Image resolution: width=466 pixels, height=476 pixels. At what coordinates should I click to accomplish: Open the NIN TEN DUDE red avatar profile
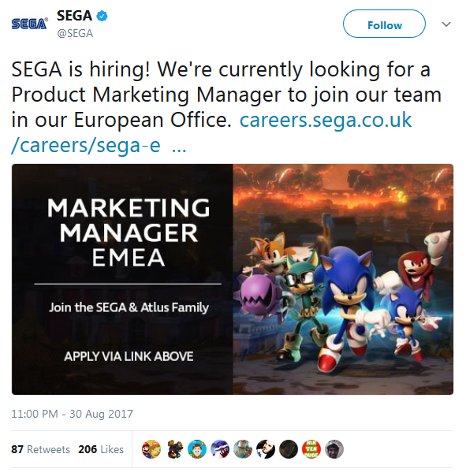311,449
